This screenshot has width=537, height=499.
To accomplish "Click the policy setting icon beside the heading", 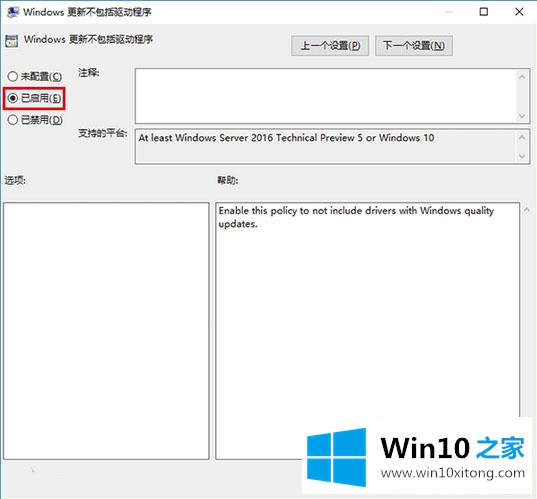I will click(x=12, y=41).
